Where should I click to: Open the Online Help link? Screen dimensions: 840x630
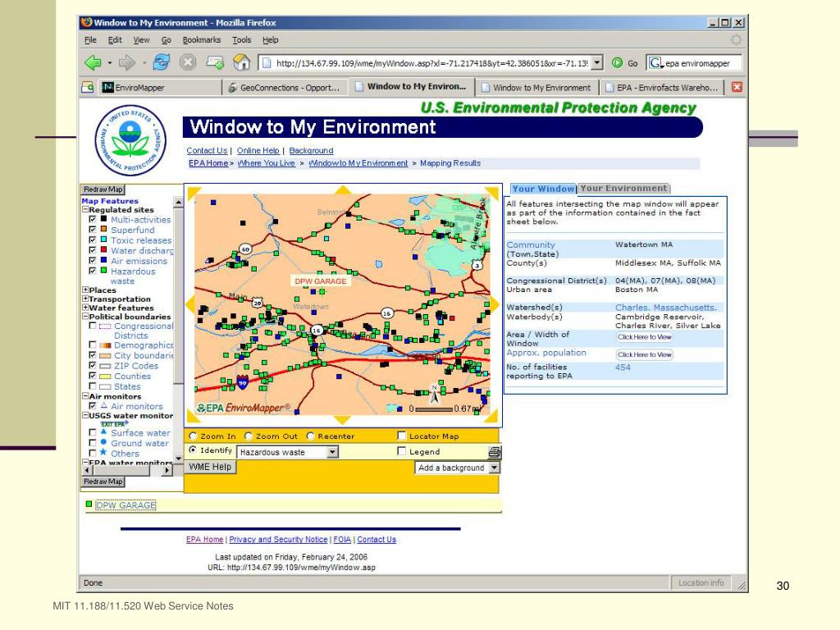pyautogui.click(x=258, y=151)
